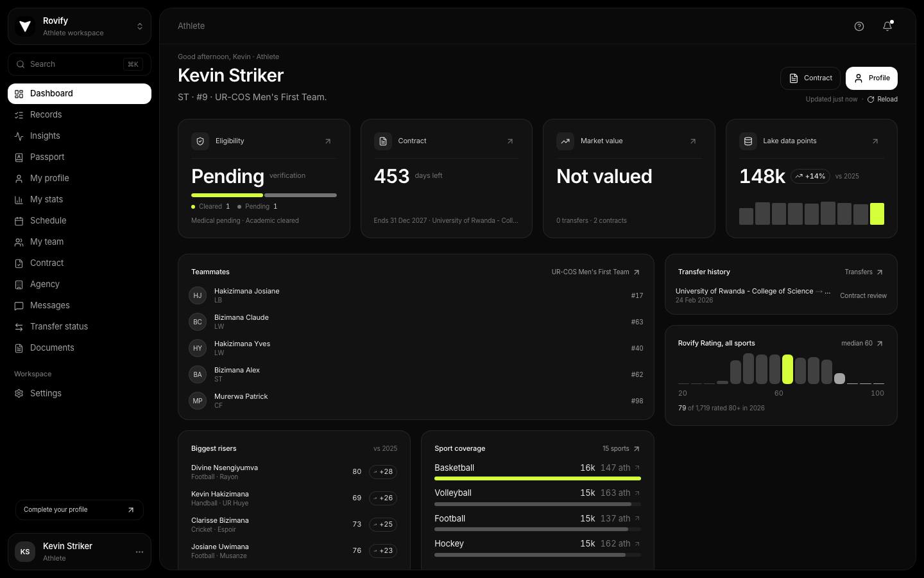Open Market value card arrow icon

693,141
